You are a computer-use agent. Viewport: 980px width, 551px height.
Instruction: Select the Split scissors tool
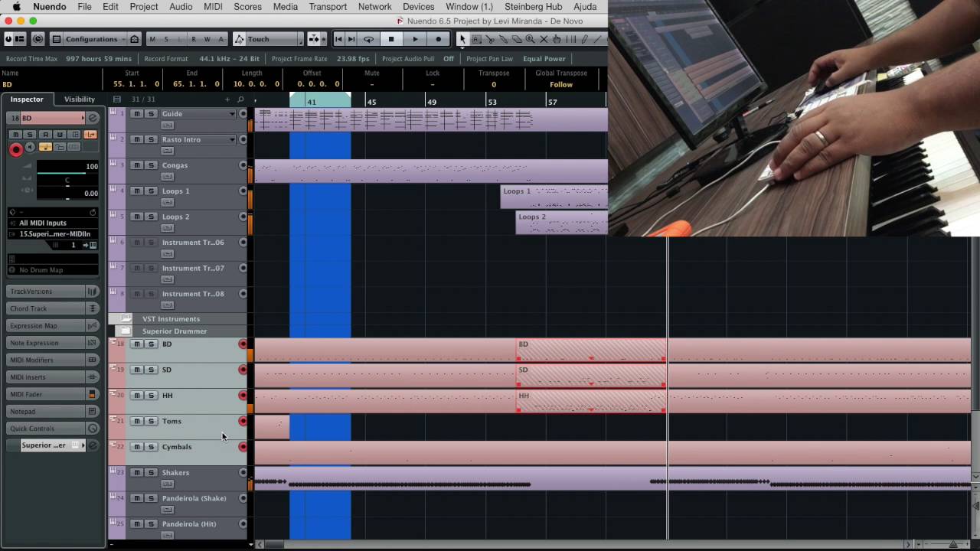pos(490,39)
